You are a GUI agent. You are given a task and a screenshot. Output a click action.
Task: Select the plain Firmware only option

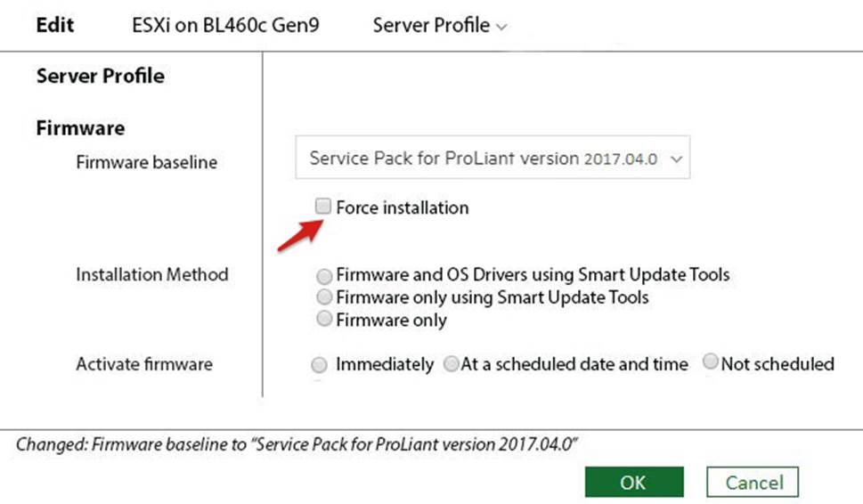pos(325,319)
